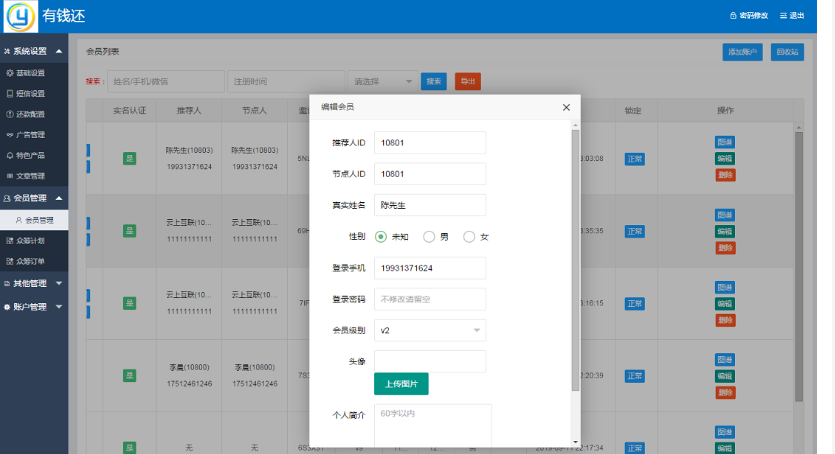Select the 未知 gender radio button
The image size is (835, 454).
click(x=381, y=237)
